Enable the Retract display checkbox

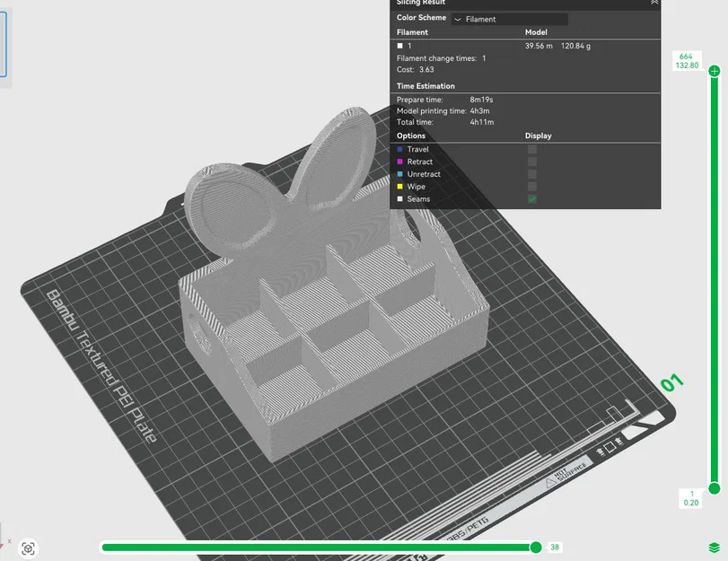coord(532,162)
